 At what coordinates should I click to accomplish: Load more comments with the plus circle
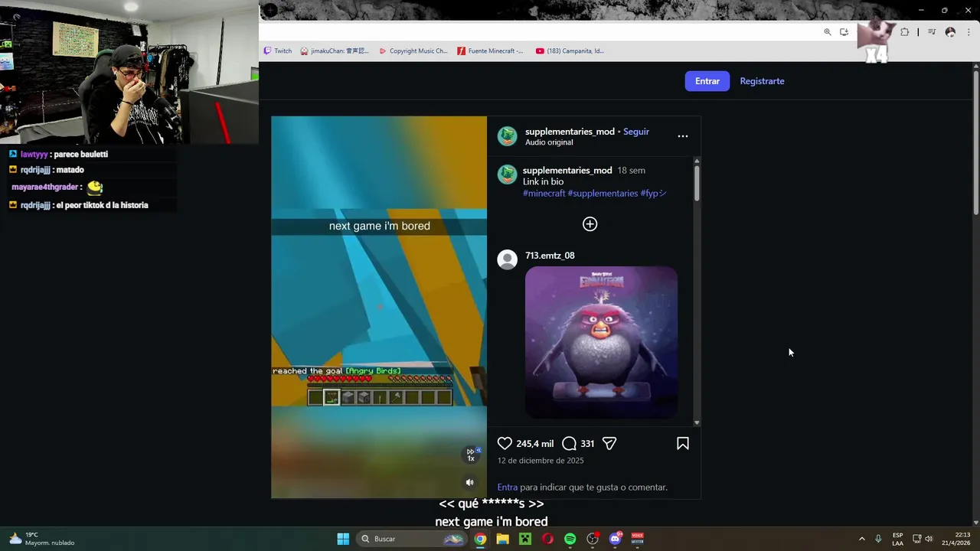pos(590,224)
